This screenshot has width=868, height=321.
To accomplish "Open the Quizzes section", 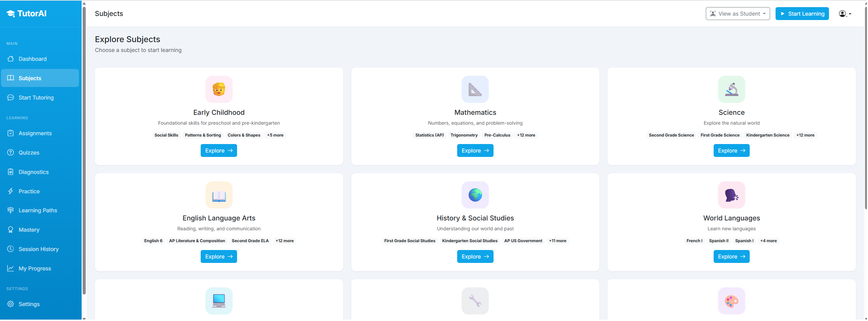I will [29, 153].
